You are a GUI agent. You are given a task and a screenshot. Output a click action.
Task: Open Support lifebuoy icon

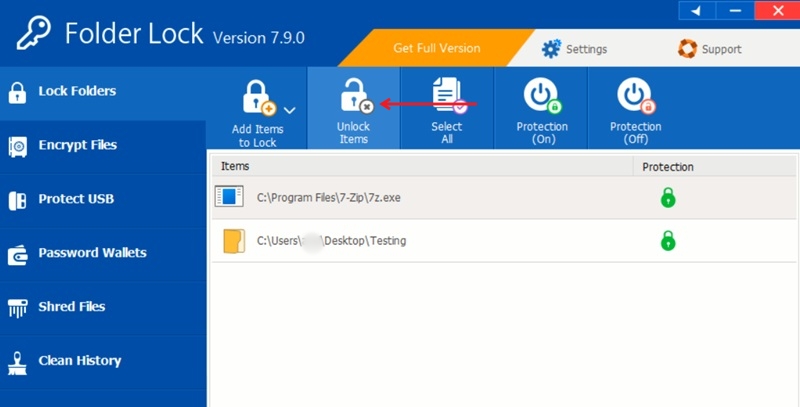pyautogui.click(x=687, y=49)
